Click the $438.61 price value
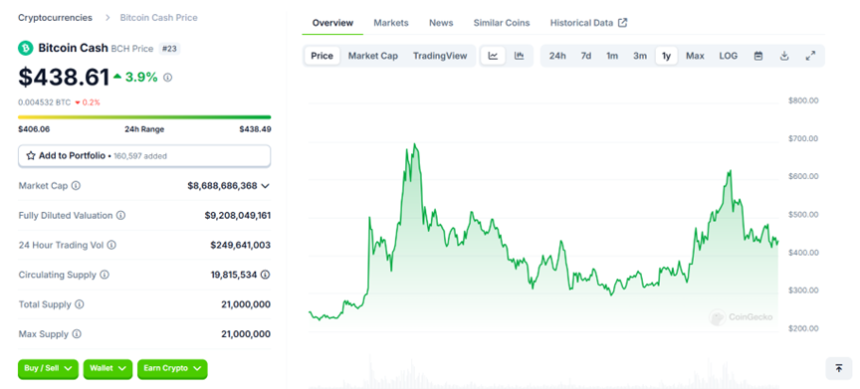 pyautogui.click(x=64, y=77)
